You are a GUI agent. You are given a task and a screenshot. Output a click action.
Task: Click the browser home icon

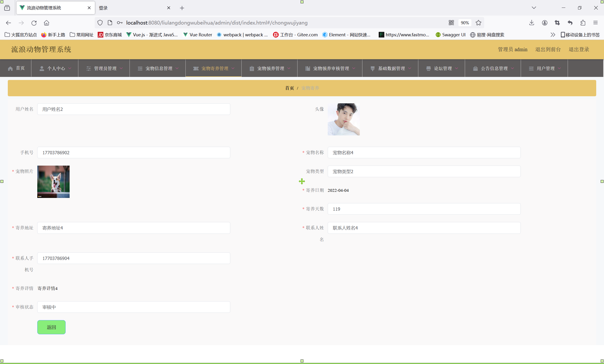46,23
